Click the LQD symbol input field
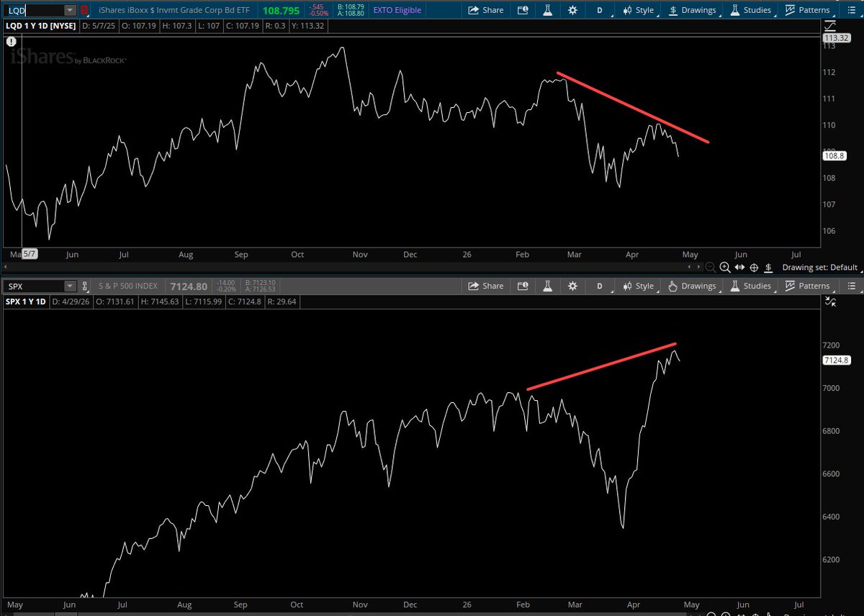Viewport: 864px width, 616px height. (32, 10)
